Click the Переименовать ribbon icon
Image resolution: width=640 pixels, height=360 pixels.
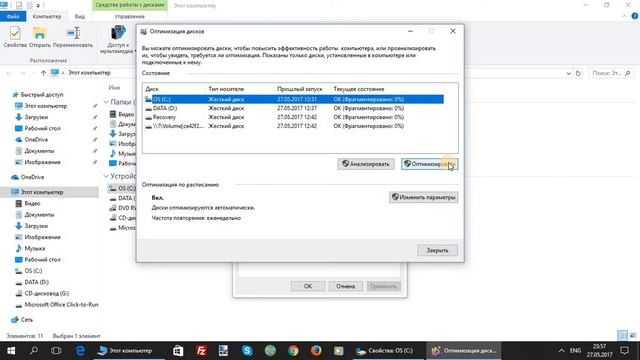(x=73, y=37)
